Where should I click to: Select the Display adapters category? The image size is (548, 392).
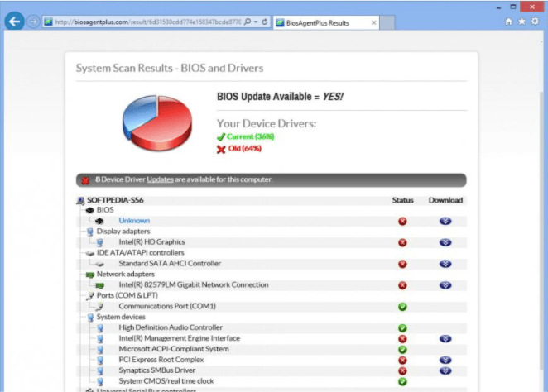[123, 231]
